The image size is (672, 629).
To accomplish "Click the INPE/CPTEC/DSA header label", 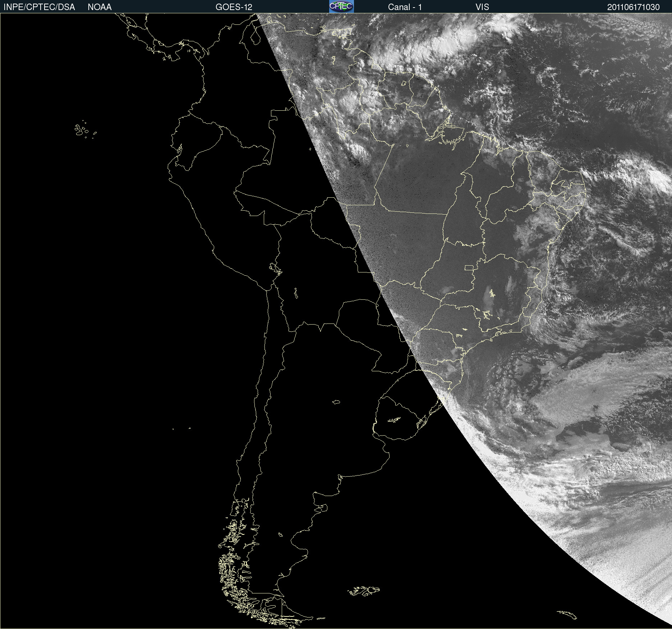I will (x=39, y=7).
